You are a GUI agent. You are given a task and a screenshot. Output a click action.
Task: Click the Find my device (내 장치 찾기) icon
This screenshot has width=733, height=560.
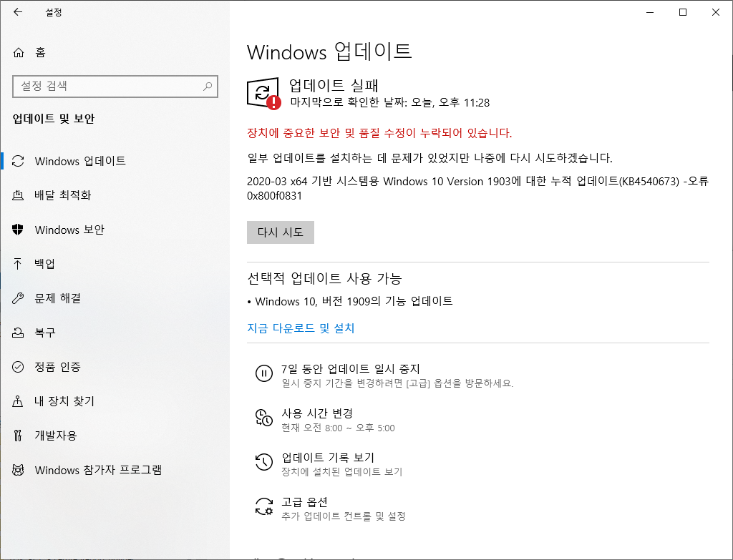click(18, 401)
